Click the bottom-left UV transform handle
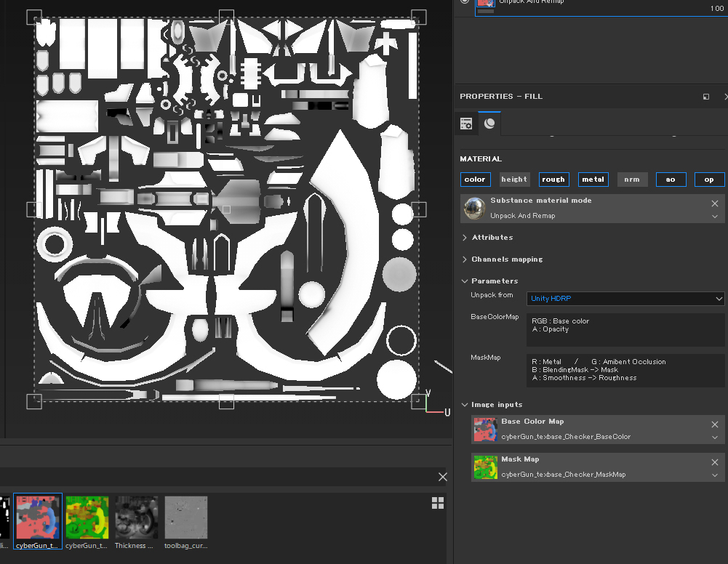This screenshot has height=564, width=728. click(x=34, y=402)
